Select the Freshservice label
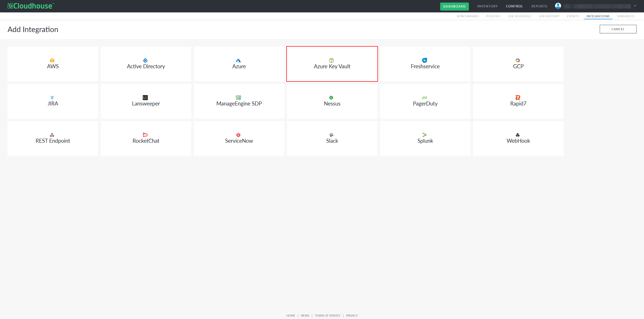This screenshot has width=644, height=319. click(425, 66)
